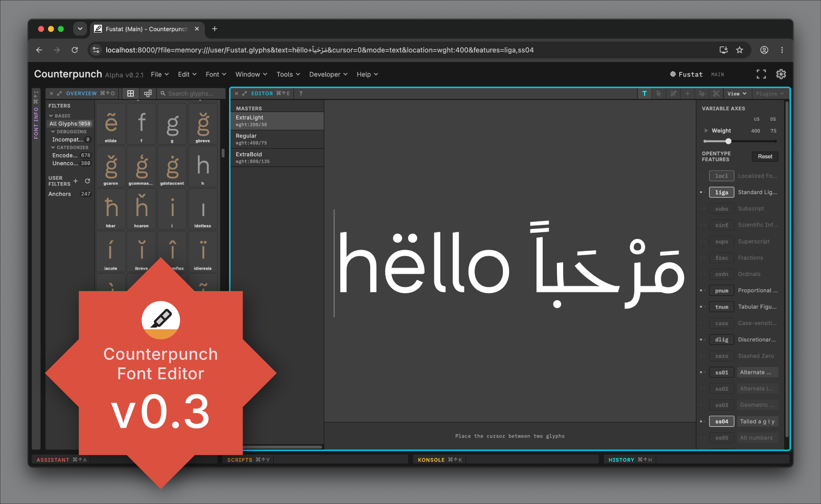
Task: View site information icon in address bar
Action: pyautogui.click(x=96, y=50)
